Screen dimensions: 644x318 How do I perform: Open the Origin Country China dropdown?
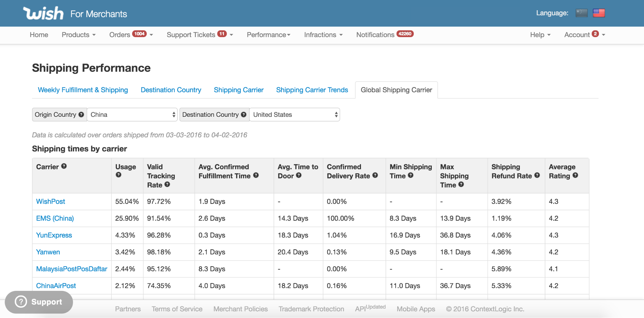[x=132, y=114]
